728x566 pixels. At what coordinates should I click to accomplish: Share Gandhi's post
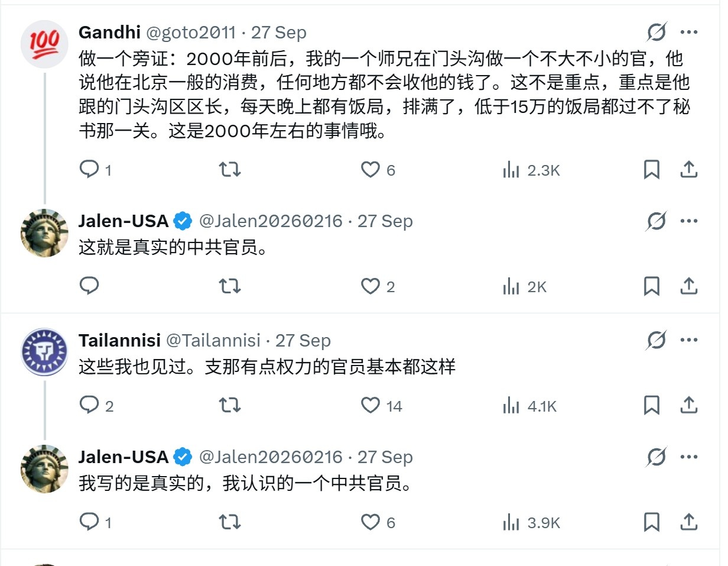[688, 170]
